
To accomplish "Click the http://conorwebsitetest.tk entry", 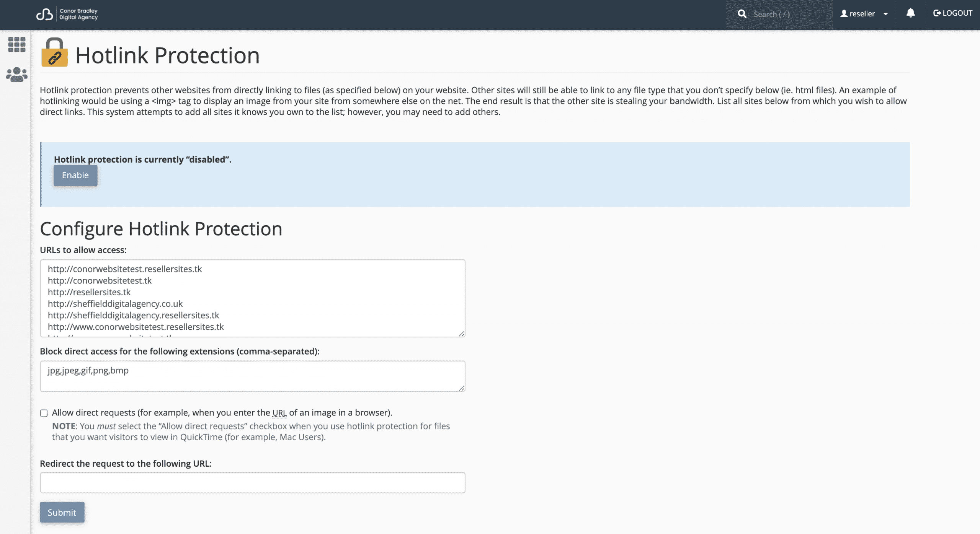I will [100, 281].
